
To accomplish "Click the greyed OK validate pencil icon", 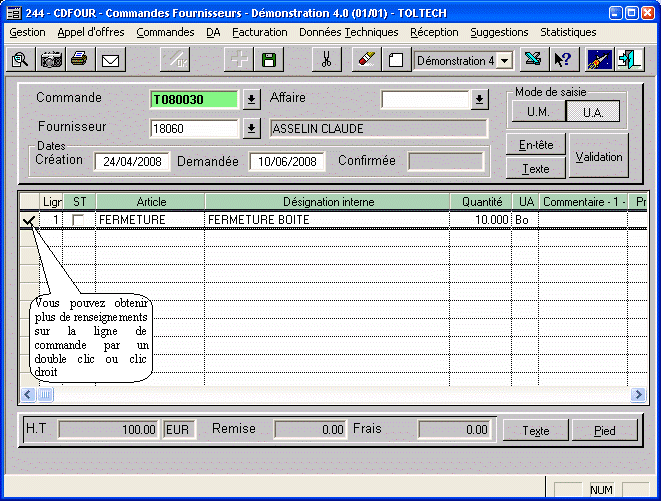I will click(175, 60).
